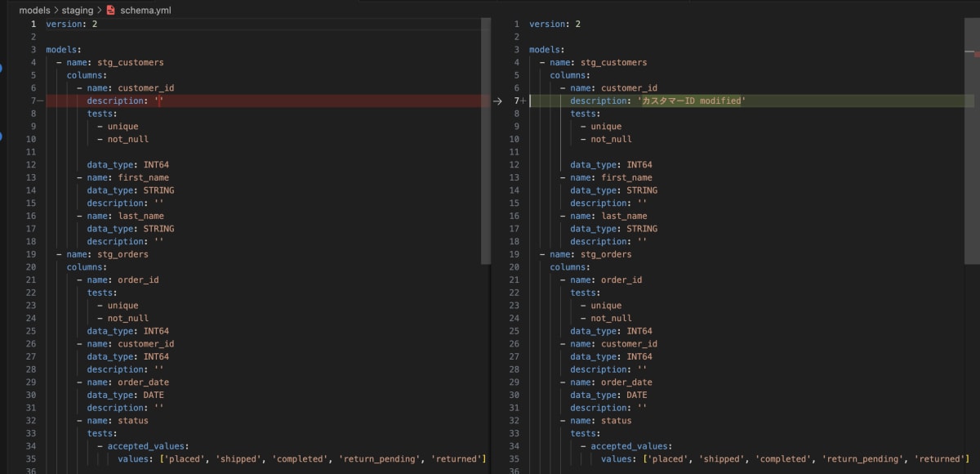This screenshot has height=474, width=980.
Task: Click 'data_type: DATE' in the right pane
Action: coord(609,396)
